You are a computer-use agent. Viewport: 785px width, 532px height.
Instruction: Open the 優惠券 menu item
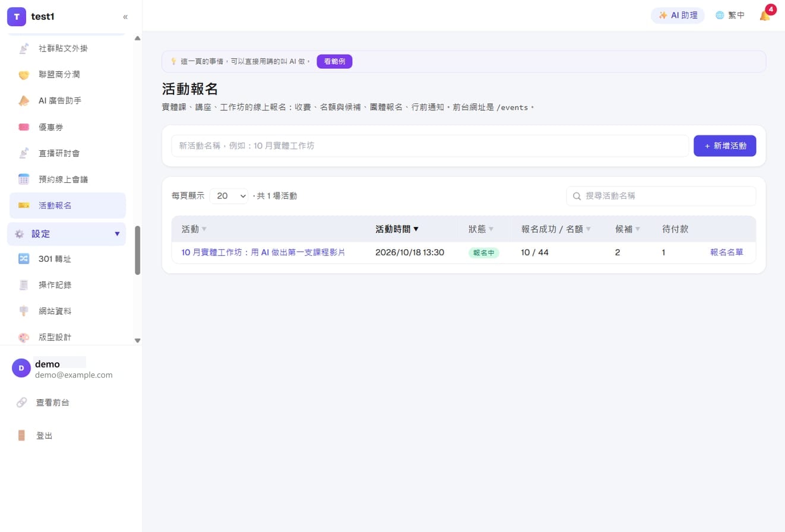coord(67,126)
